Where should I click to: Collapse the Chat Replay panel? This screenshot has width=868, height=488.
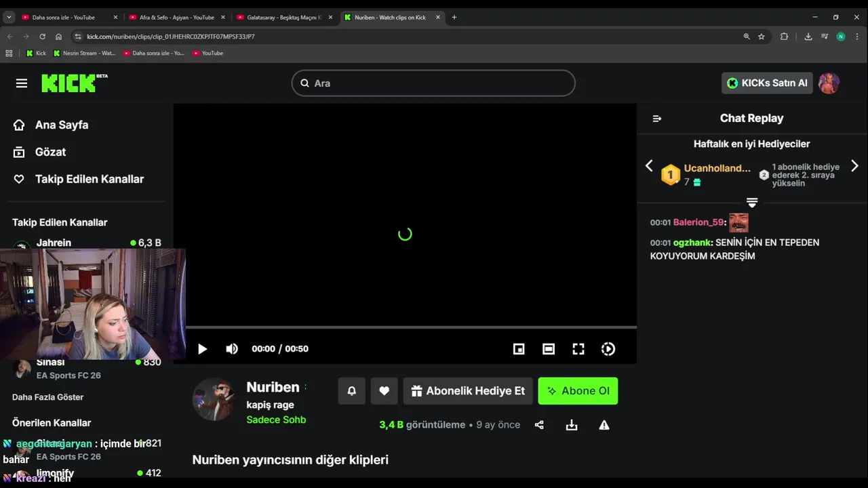[656, 119]
